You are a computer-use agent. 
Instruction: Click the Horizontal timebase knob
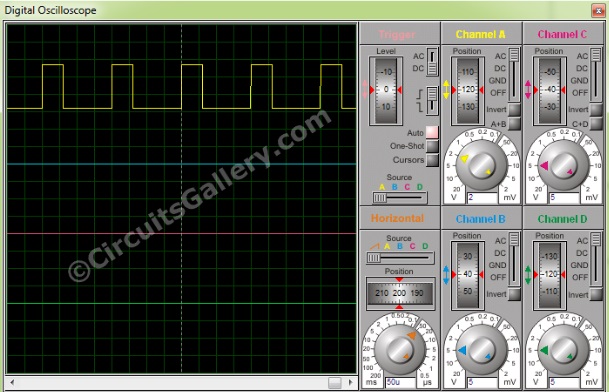click(400, 350)
